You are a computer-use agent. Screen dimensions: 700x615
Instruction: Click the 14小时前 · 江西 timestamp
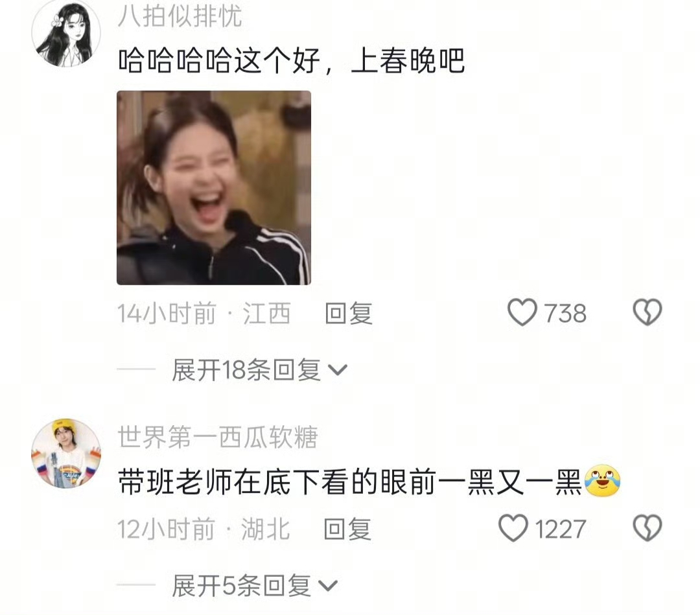[x=204, y=313]
